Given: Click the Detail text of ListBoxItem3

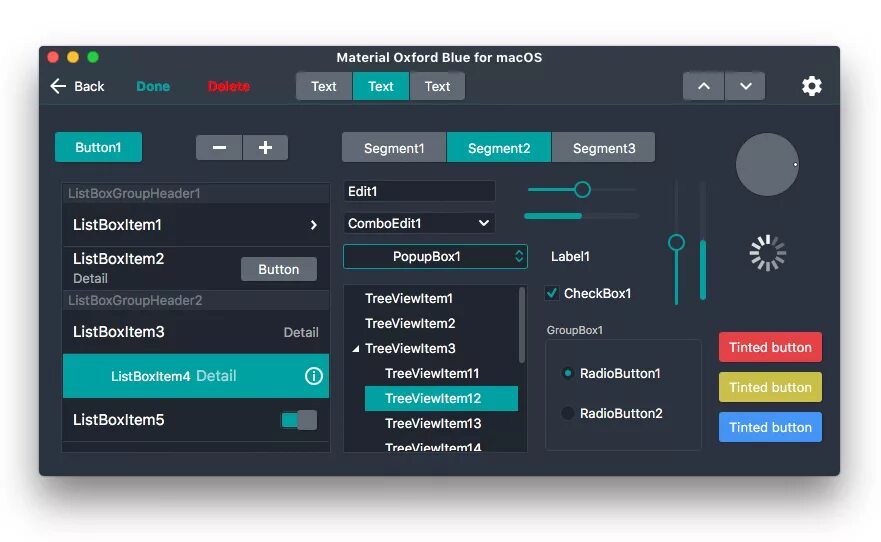Looking at the screenshot, I should 301,333.
